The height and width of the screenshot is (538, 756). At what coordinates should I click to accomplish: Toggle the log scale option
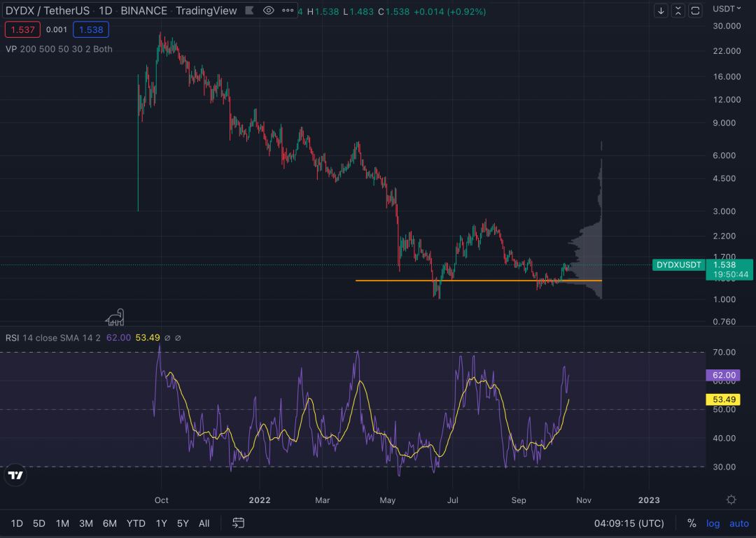pos(713,523)
